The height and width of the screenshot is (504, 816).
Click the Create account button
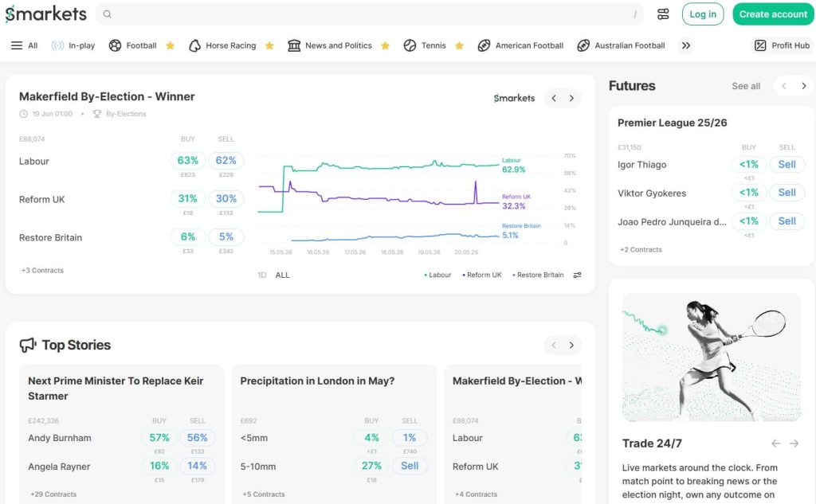coord(773,14)
